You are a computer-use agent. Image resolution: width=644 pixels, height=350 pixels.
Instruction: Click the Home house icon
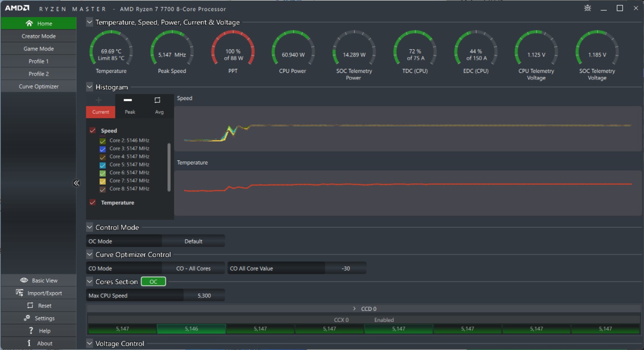pos(29,23)
